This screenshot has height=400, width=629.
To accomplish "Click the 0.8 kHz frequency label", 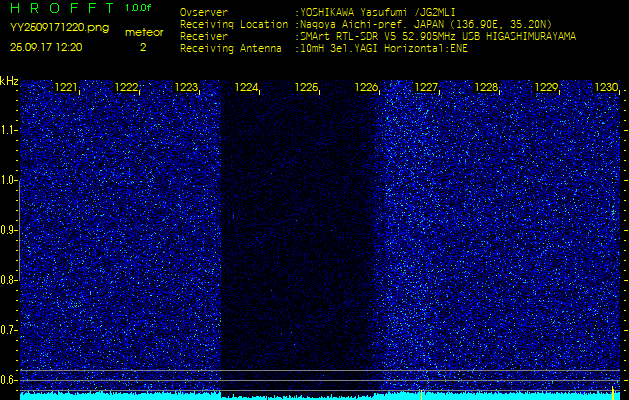I will (x=8, y=280).
